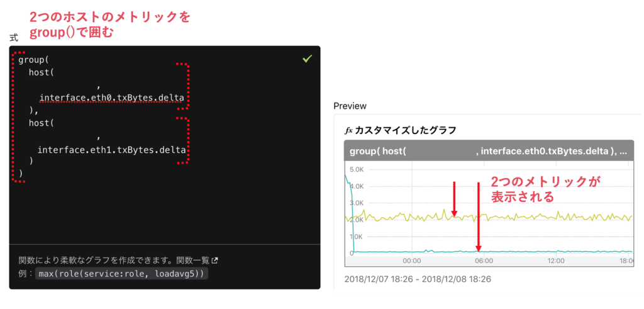Click the 関数により柔軟なグラフを作成できます help text

tap(96, 260)
